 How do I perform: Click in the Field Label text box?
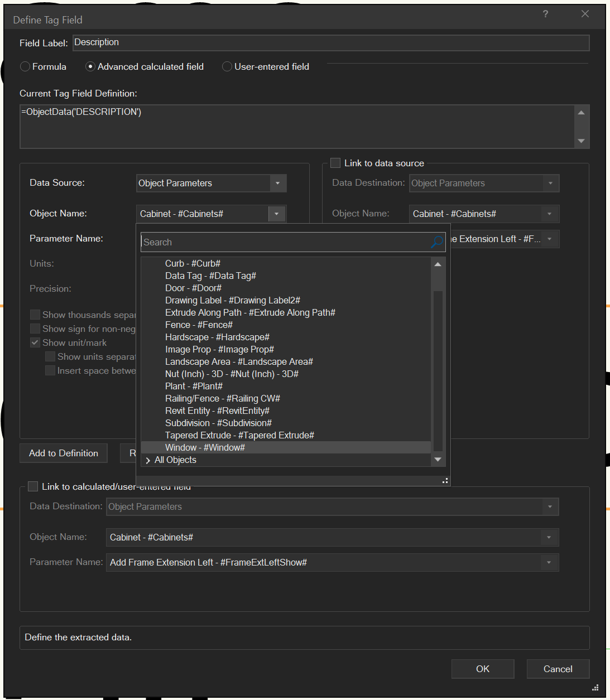tap(330, 42)
